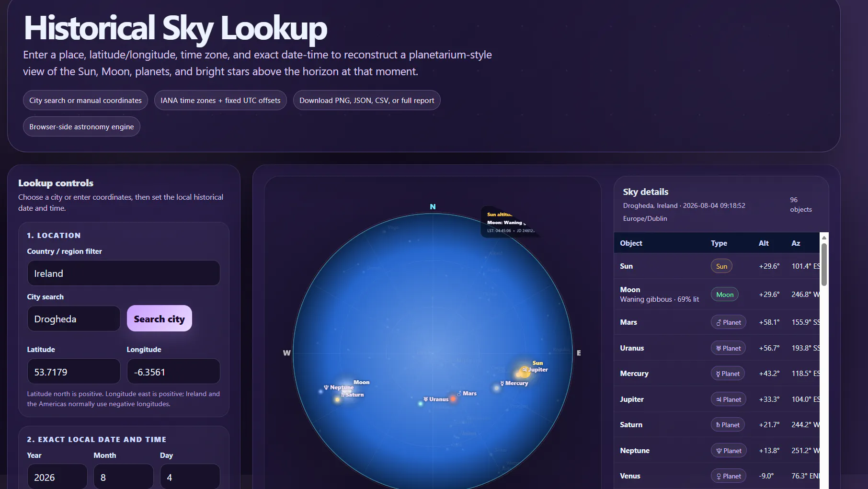Image resolution: width=868 pixels, height=489 pixels.
Task: Click the Neptune marker on the sky map
Action: pos(320,391)
